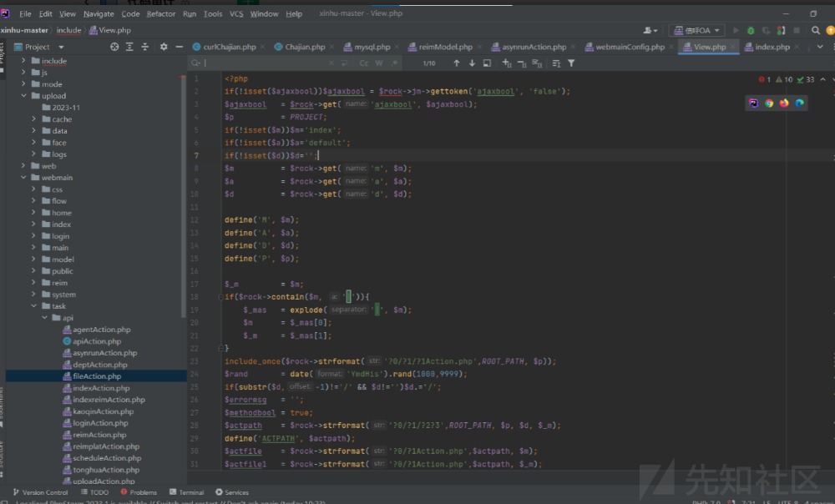This screenshot has width=835, height=504.
Task: Click the Collapse All icon in Project panel
Action: point(146,48)
